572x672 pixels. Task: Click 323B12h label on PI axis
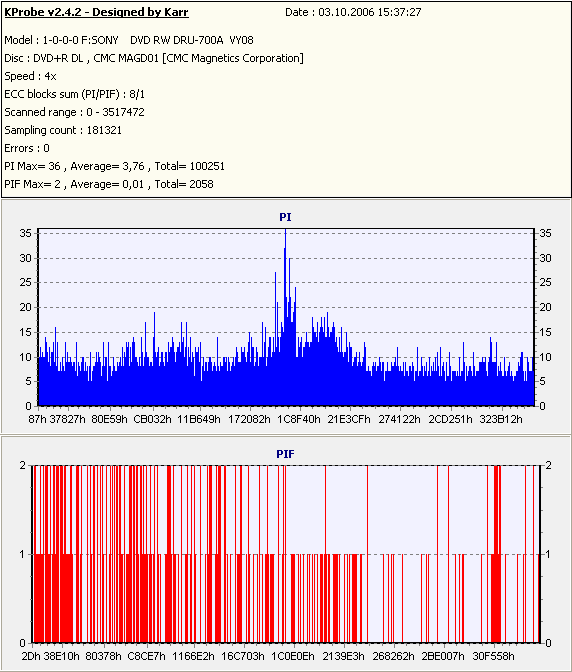[501, 419]
